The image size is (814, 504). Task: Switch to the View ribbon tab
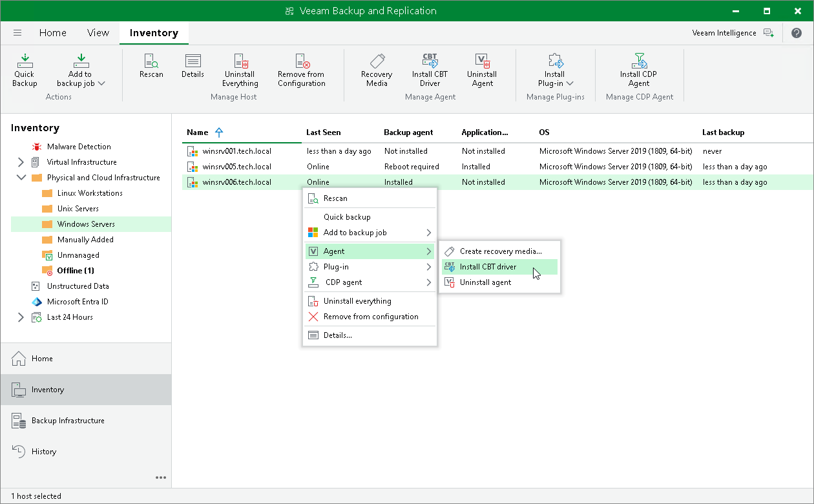pos(98,33)
